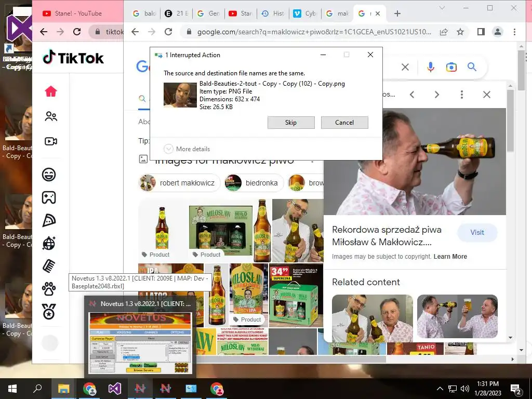Open Windows Start menu
Screen dimensions: 532x399
(12, 389)
